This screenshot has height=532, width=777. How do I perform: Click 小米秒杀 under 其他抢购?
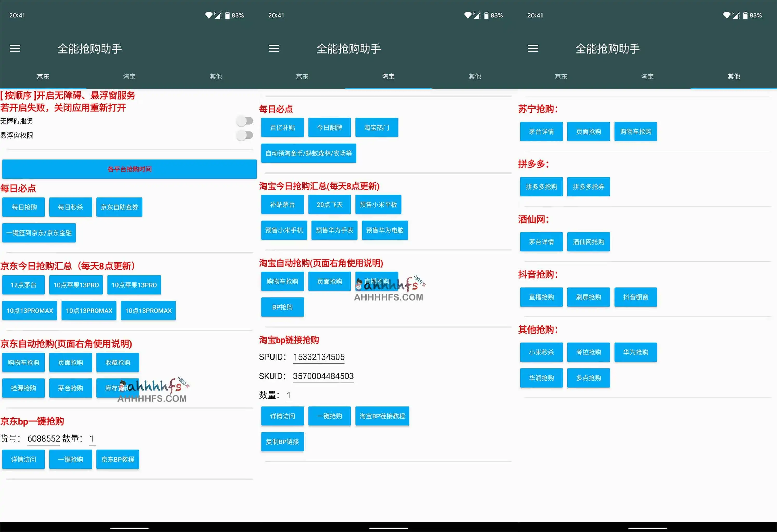tap(541, 352)
